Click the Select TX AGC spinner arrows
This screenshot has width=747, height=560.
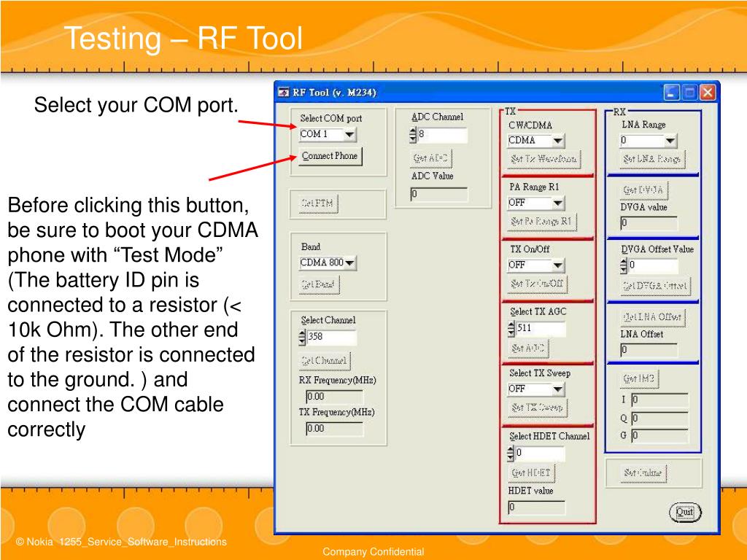coord(511,329)
